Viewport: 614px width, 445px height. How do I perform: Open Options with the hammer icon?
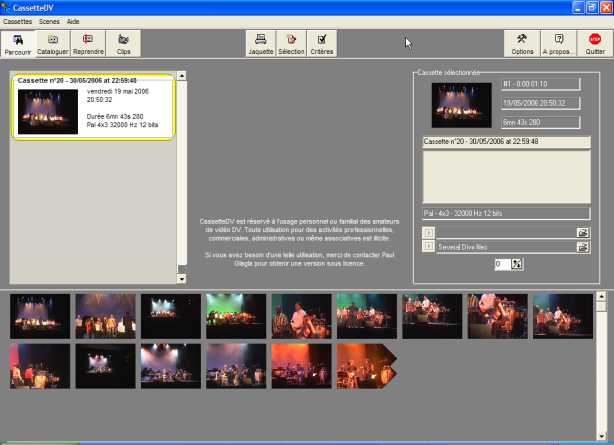point(522,43)
